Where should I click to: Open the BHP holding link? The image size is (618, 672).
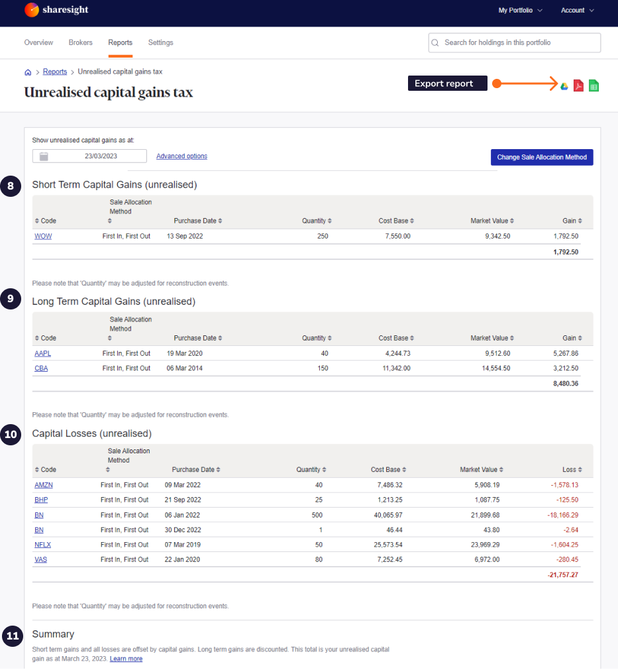pos(41,500)
